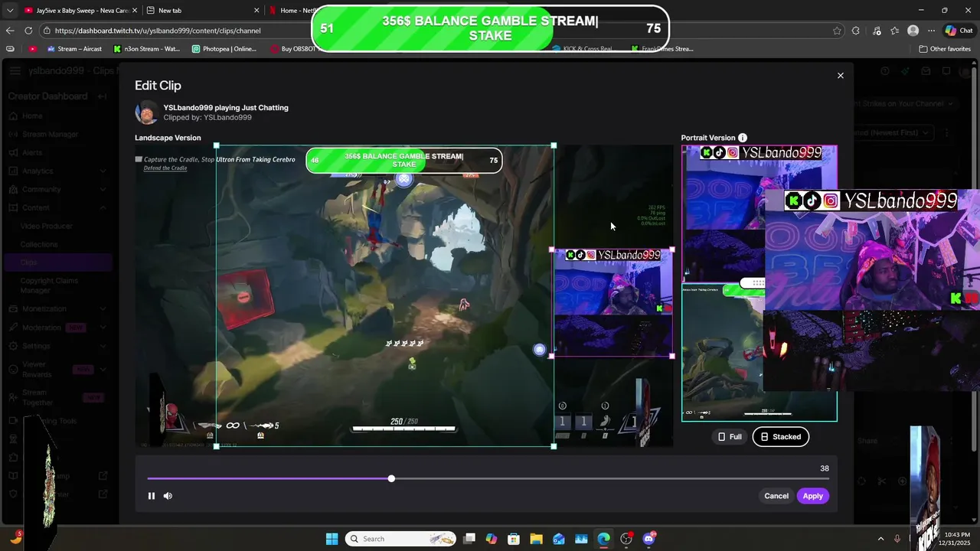Cancel the clip edit
980x551 pixels.
(x=776, y=496)
